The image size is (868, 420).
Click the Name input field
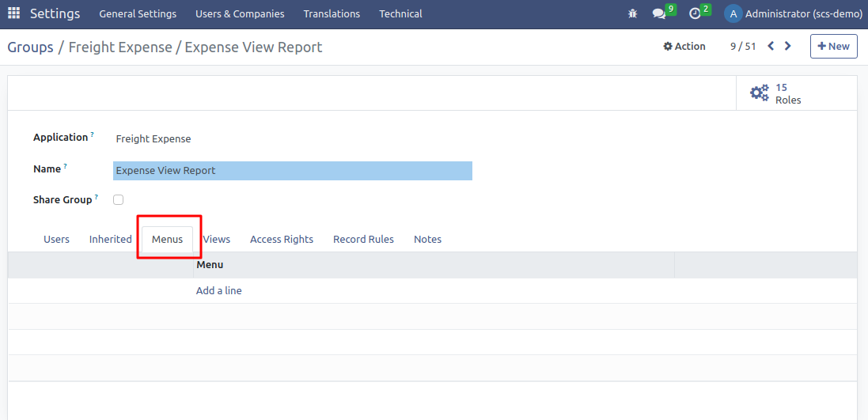[x=292, y=171]
